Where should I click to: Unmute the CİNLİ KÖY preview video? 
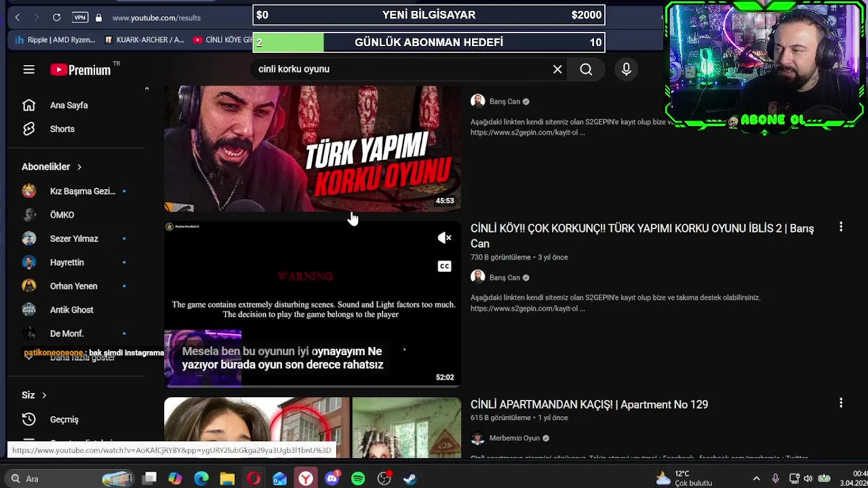[444, 238]
